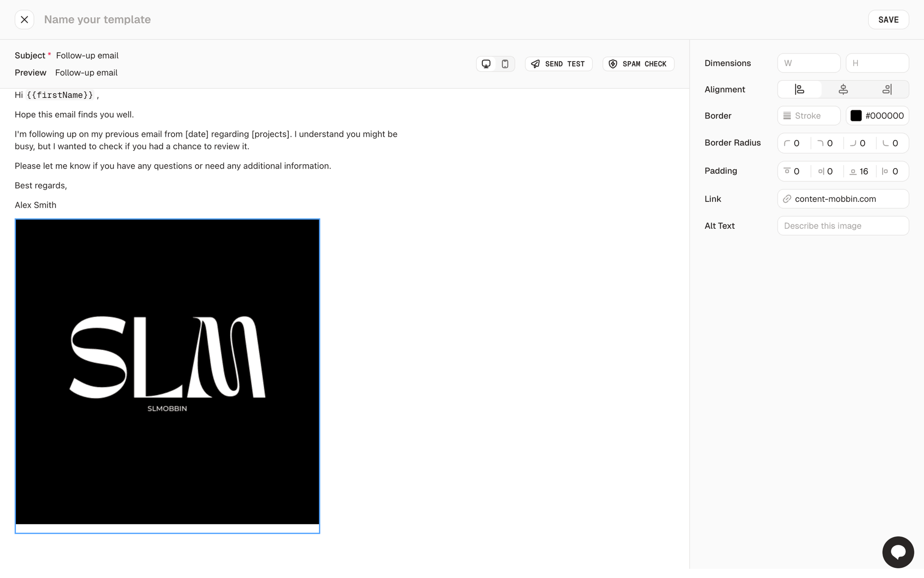Switch to desktop preview mode
The image size is (924, 578).
tap(486, 64)
